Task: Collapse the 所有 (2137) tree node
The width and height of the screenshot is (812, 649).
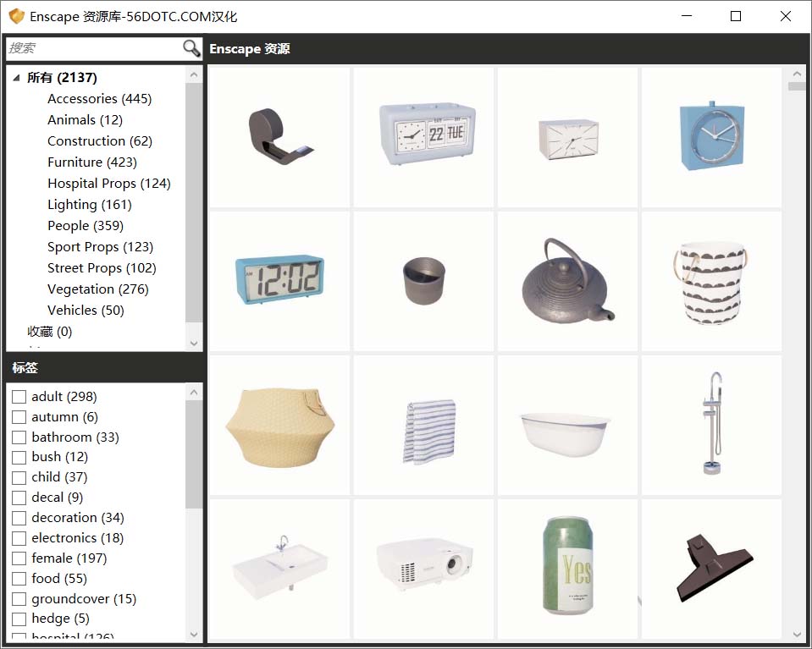Action: pyautogui.click(x=16, y=78)
